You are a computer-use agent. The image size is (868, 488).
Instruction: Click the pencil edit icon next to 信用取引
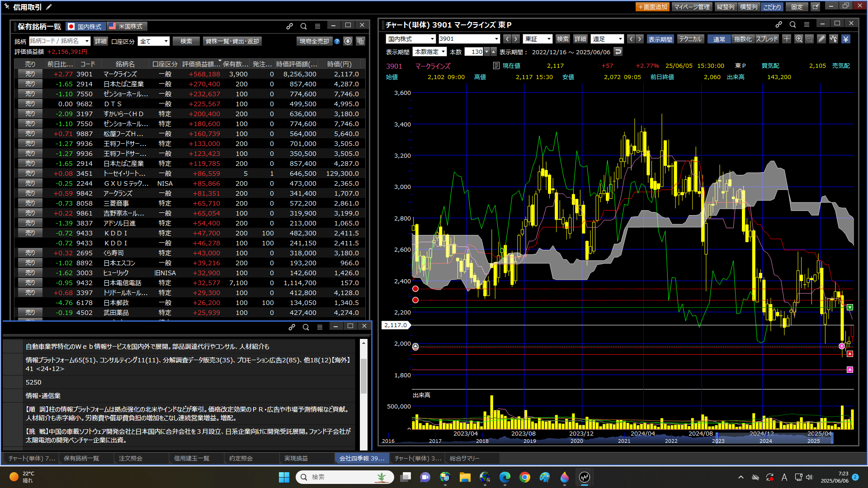pyautogui.click(x=49, y=7)
